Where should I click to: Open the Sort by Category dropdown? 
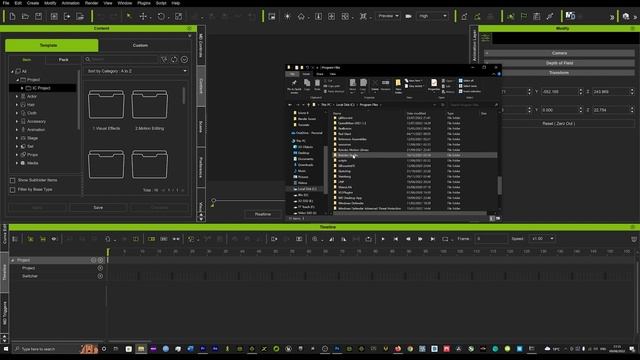click(x=137, y=71)
